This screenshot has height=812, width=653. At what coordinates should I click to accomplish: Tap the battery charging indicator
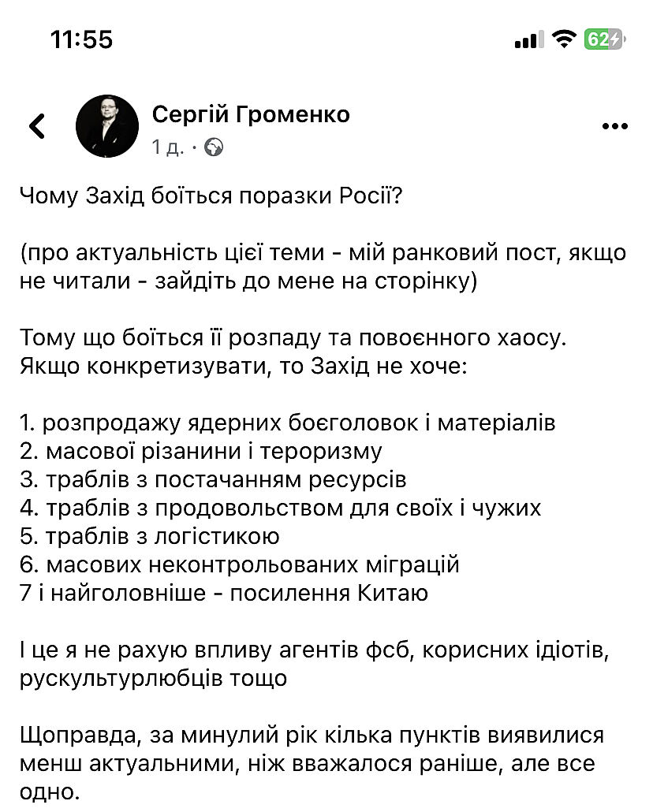603,39
